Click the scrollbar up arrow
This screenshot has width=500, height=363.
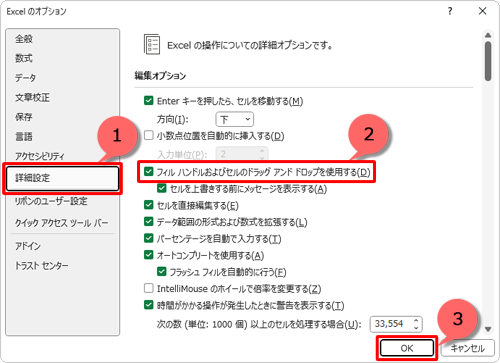point(488,35)
